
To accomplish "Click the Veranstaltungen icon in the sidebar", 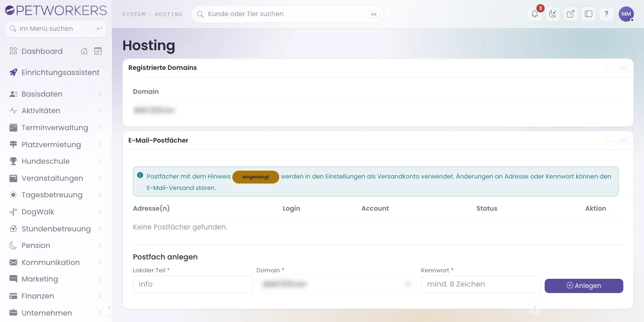I will pos(13,178).
